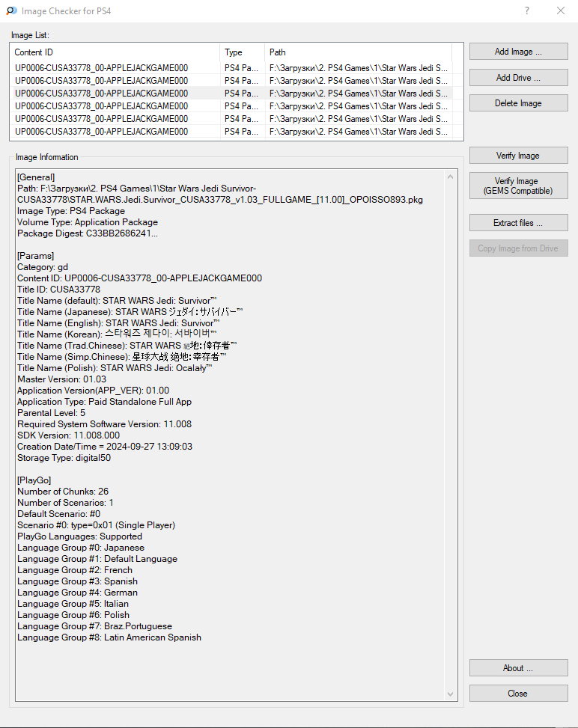Image resolution: width=578 pixels, height=728 pixels.
Task: Click the Image Checker app icon in title bar
Action: click(x=12, y=10)
